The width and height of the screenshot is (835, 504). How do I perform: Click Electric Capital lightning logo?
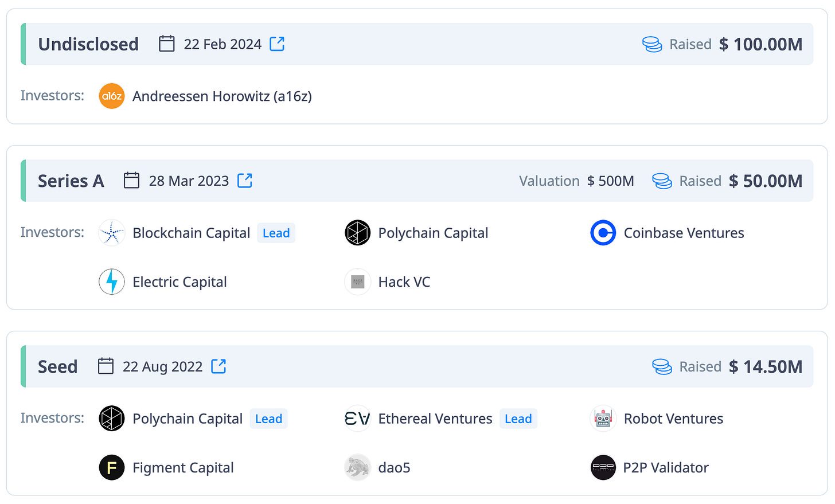coord(112,282)
